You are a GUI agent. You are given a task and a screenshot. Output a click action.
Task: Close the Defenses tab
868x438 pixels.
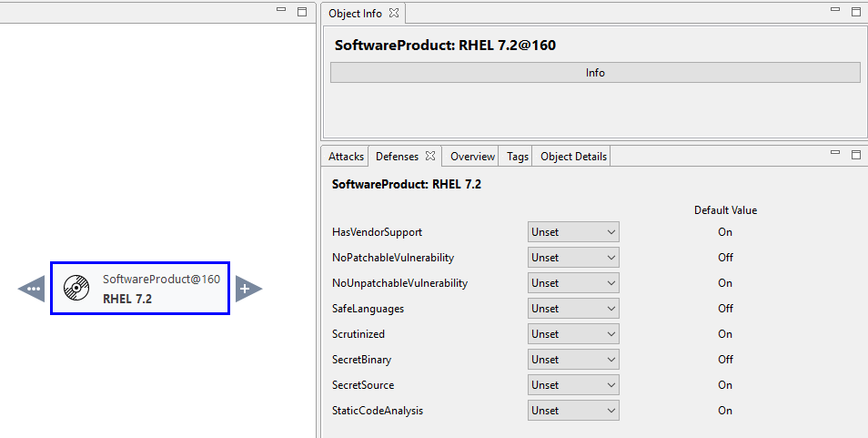430,156
